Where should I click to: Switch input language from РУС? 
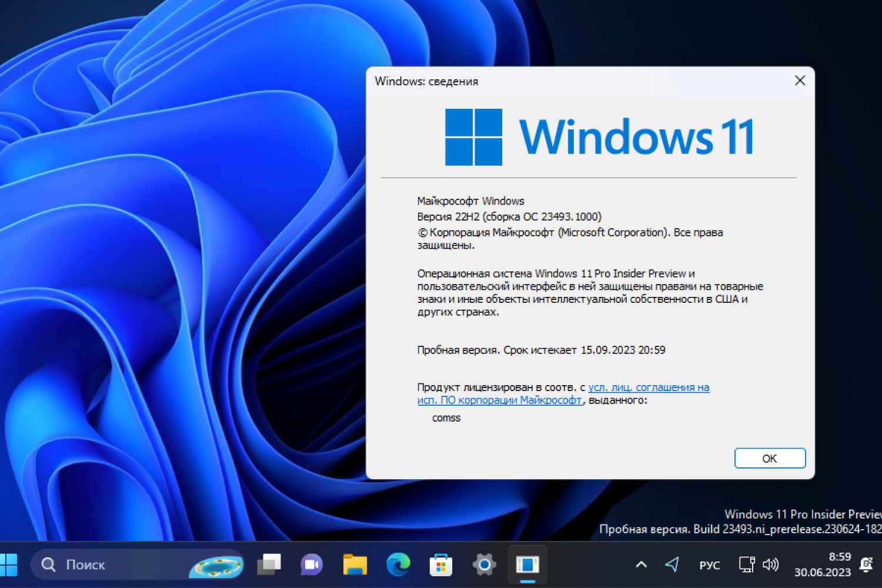tap(710, 564)
